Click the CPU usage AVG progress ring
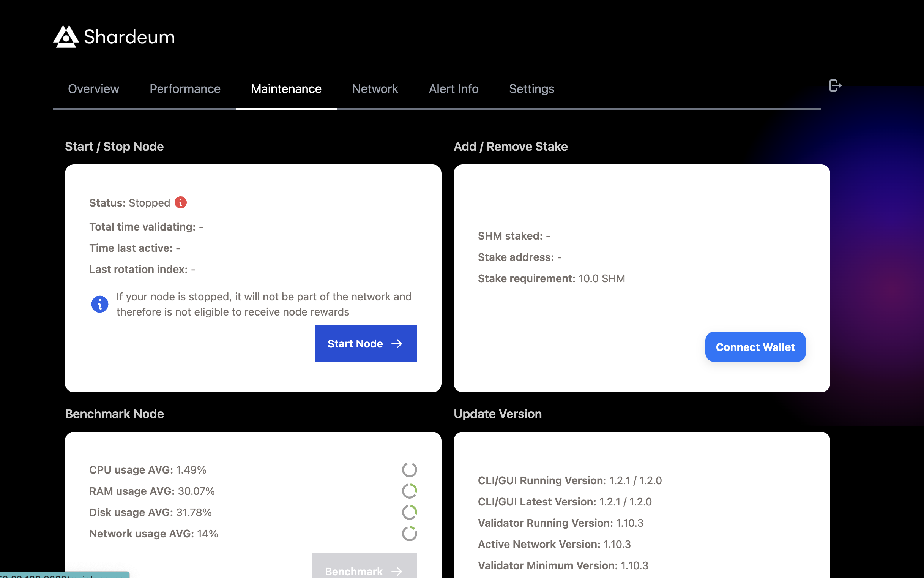Viewport: 924px width, 578px height. [x=409, y=469]
